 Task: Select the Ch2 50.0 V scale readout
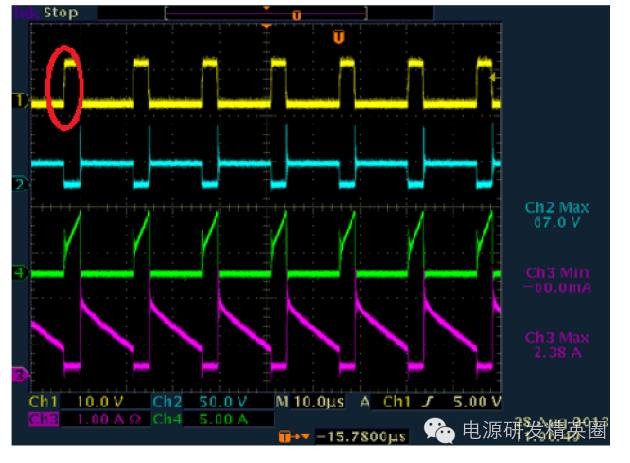tap(194, 403)
